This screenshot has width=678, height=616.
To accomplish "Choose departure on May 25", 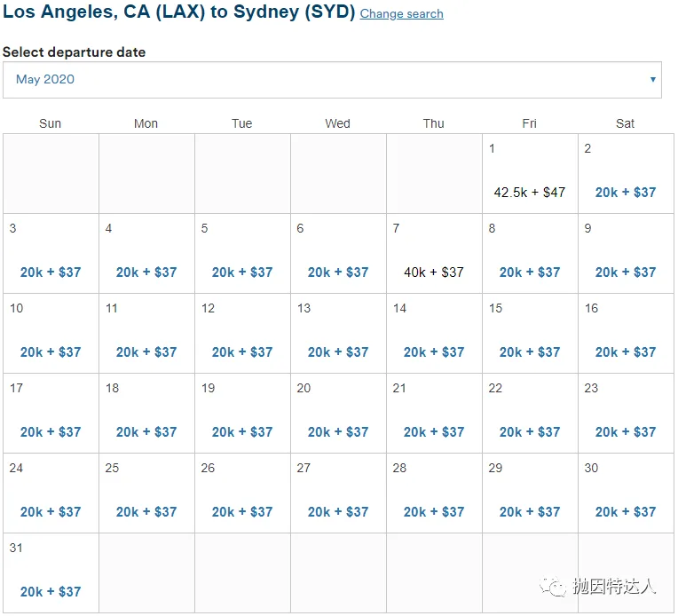I will [146, 512].
